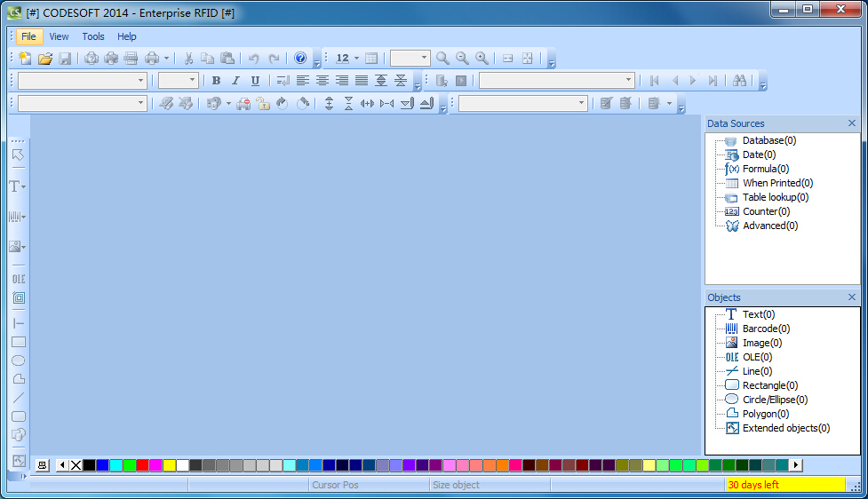Click the Bold formatting button

[216, 81]
